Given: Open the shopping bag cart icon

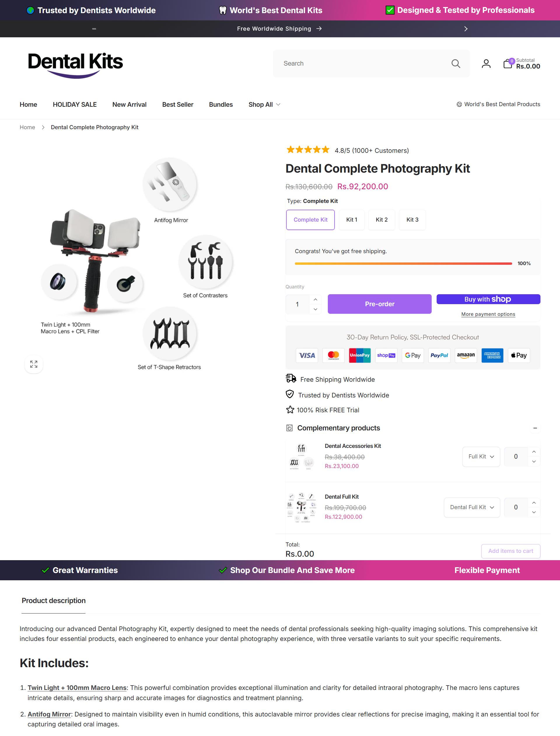Looking at the screenshot, I should click(x=508, y=64).
